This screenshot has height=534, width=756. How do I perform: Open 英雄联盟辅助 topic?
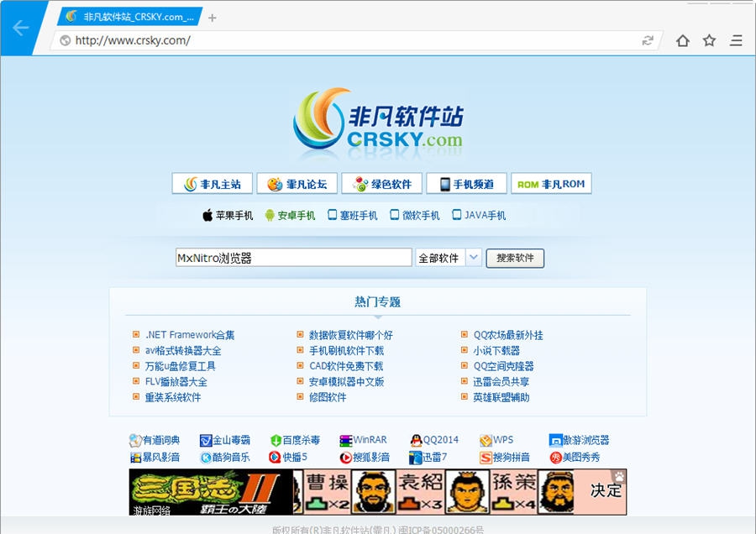(x=501, y=397)
